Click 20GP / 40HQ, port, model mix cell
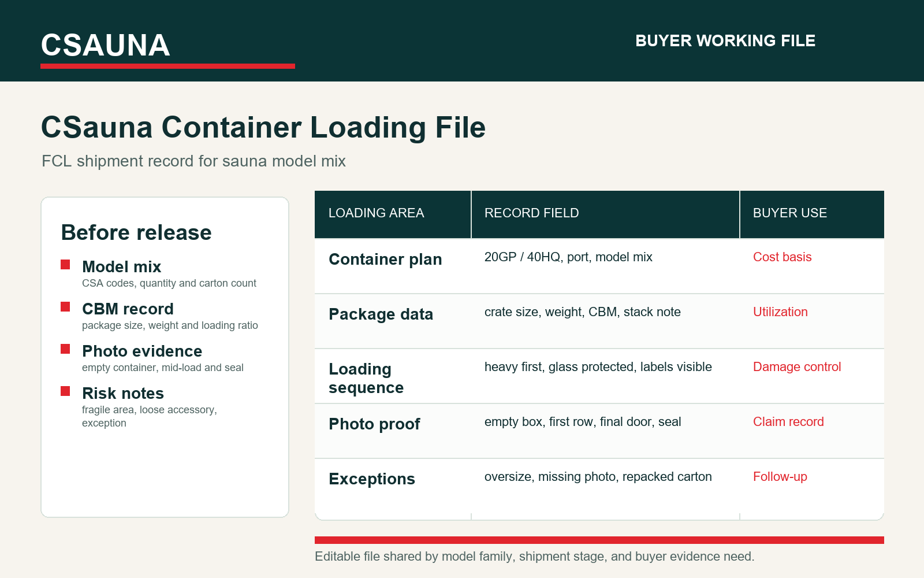 568,257
